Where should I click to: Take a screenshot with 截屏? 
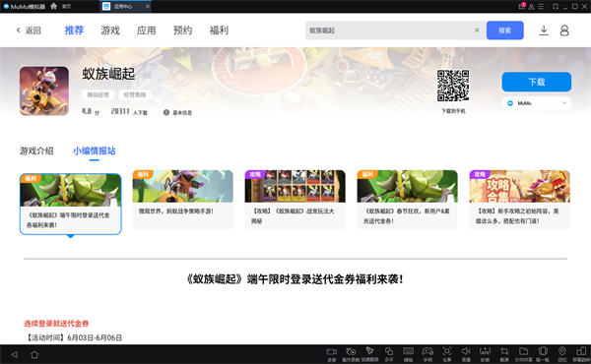[504, 354]
